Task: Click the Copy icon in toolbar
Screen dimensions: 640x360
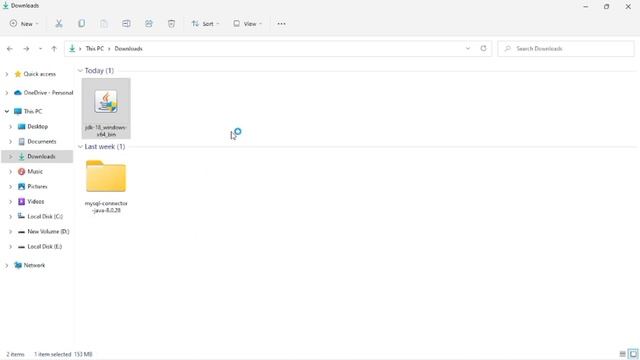Action: [x=82, y=24]
